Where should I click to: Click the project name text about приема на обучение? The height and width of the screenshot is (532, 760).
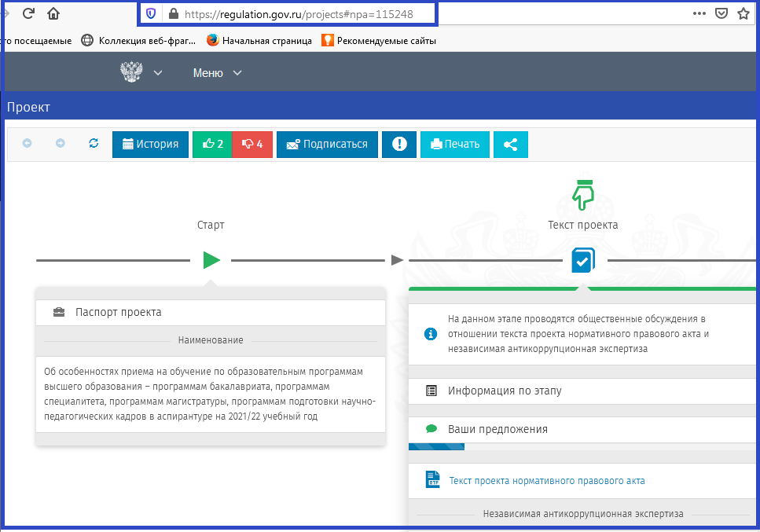[x=210, y=394]
